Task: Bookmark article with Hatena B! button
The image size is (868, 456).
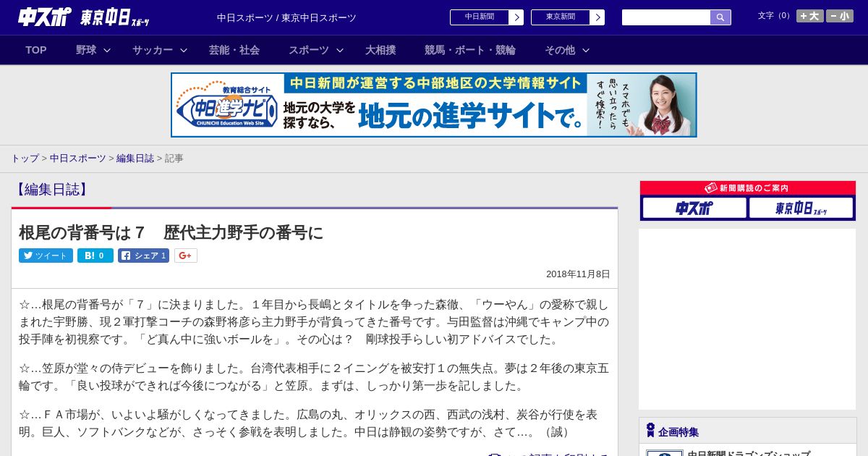Action: click(x=95, y=256)
